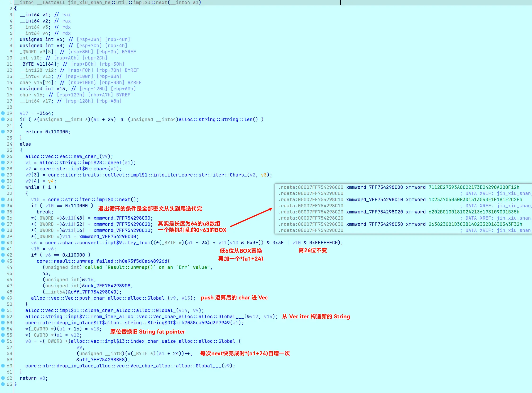The height and width of the screenshot is (393, 532).
Task: Click breakpoint marker beside line 60
Action: [3, 366]
